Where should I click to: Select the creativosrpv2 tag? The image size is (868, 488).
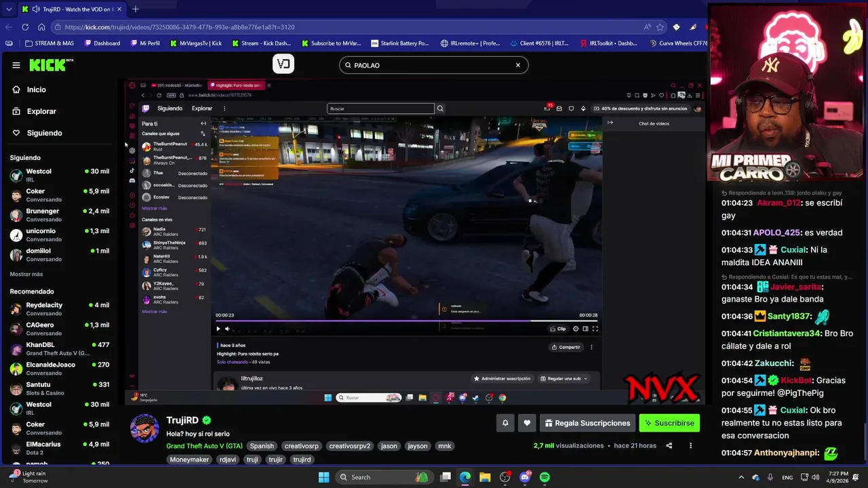click(x=350, y=446)
